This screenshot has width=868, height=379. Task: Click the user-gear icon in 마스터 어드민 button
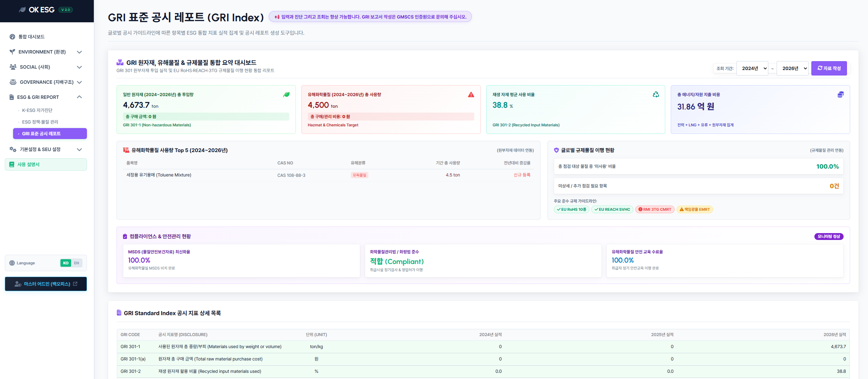[18, 284]
